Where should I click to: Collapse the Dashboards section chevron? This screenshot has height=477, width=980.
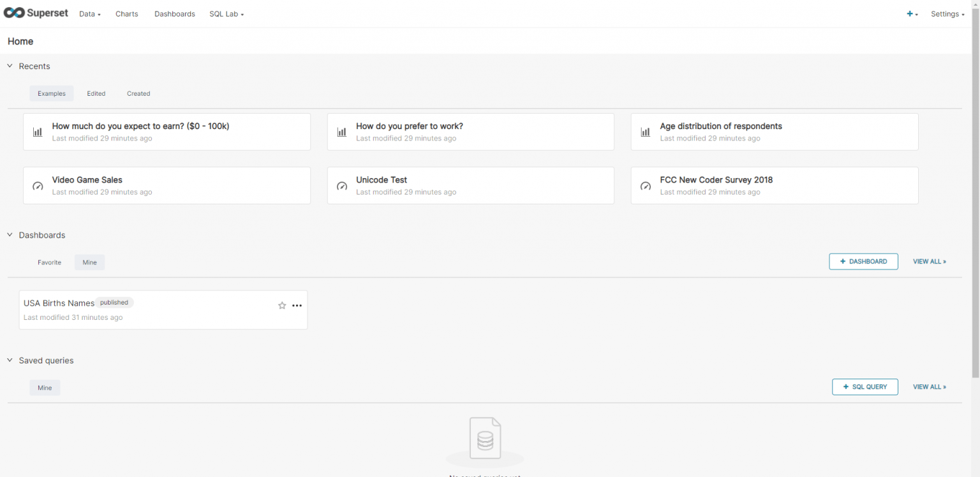10,235
